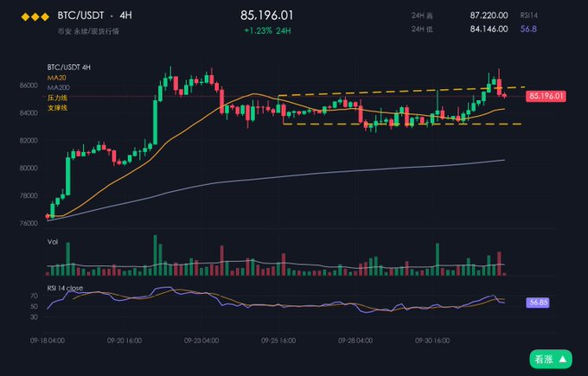Image resolution: width=588 pixels, height=376 pixels.
Task: Click the 24H 低 label
Action: tap(422, 29)
